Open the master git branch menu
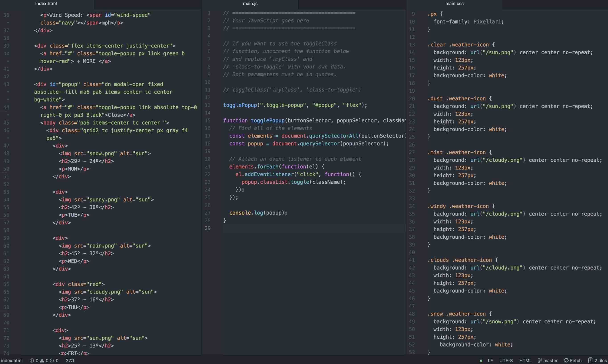The height and width of the screenshot is (364, 608). pyautogui.click(x=548, y=361)
